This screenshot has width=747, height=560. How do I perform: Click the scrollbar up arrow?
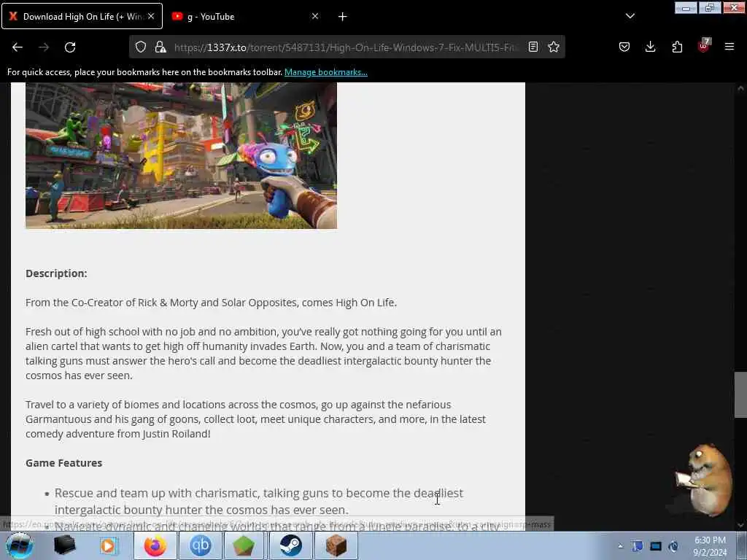[x=740, y=88]
